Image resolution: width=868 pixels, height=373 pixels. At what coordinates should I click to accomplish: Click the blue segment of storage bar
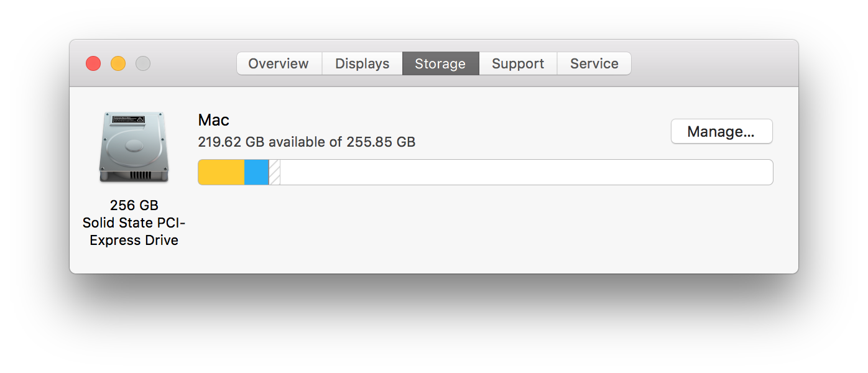(x=256, y=172)
